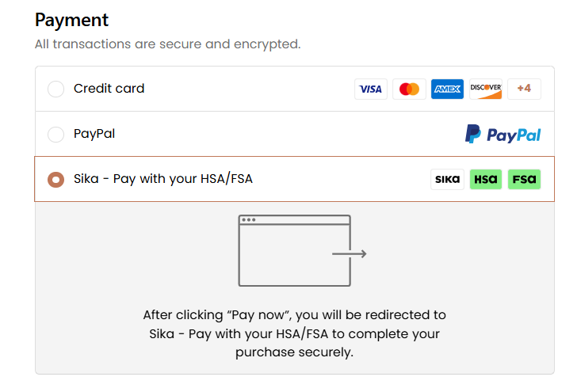Click the Mastercard logo icon
This screenshot has width=581, height=392.
pyautogui.click(x=409, y=89)
